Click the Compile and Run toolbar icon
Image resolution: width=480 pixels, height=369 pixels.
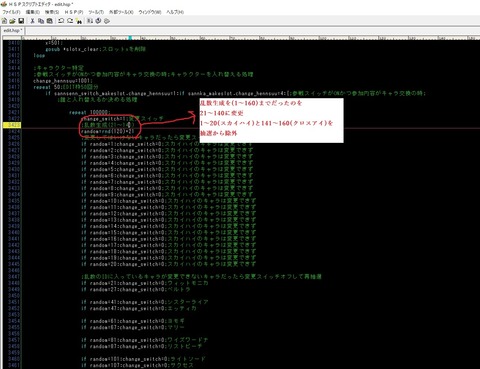(x=90, y=21)
